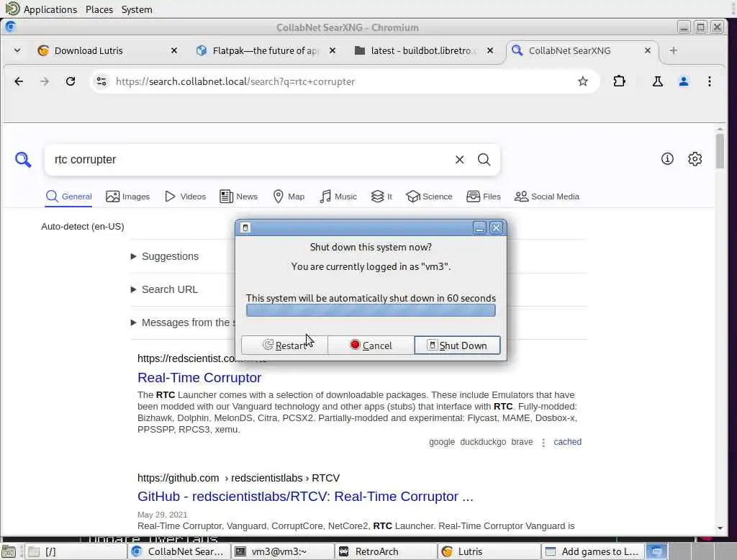Open the tab search dropdown arrow
Image resolution: width=737 pixels, height=560 pixels.
point(17,50)
